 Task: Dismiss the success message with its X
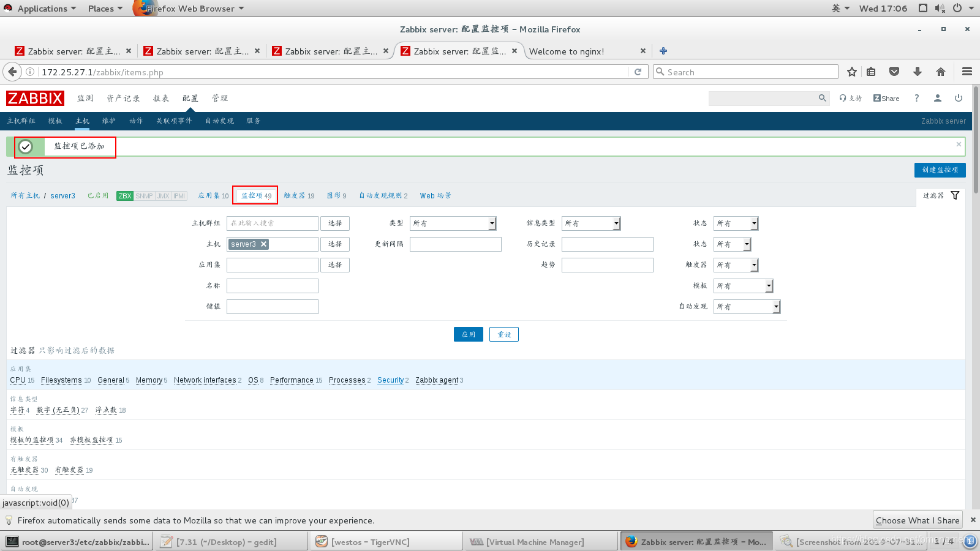(x=959, y=144)
